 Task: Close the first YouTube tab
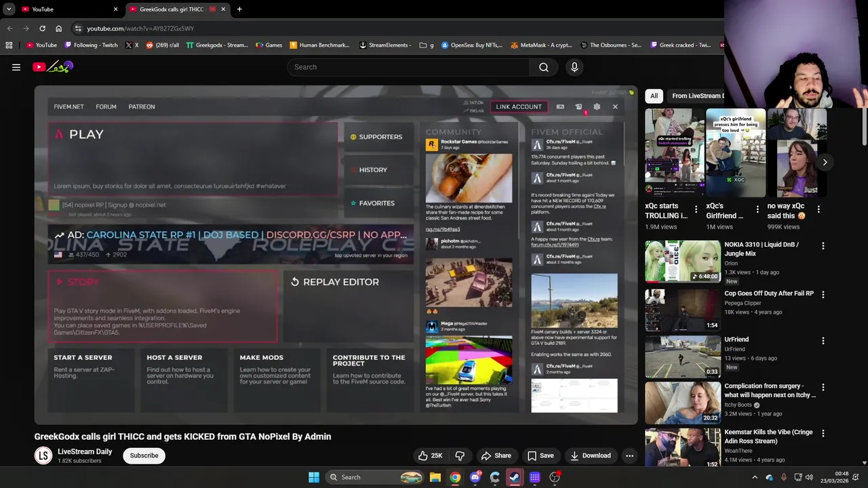(115, 9)
